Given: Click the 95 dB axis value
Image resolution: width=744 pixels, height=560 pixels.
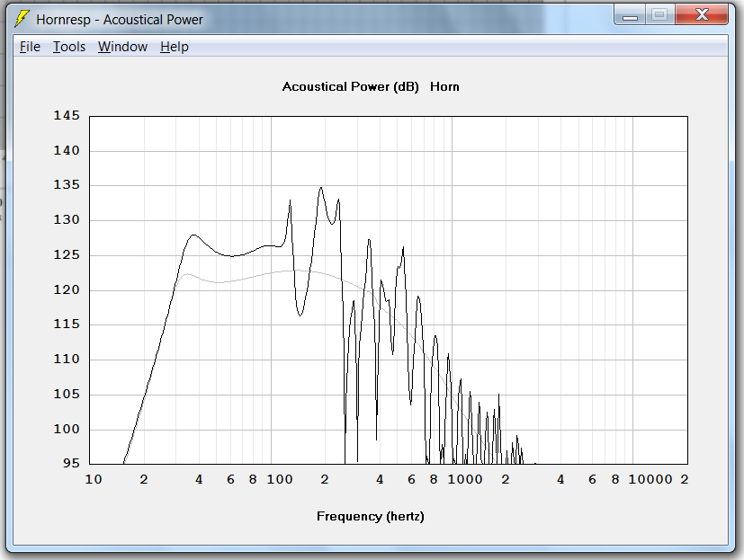Looking at the screenshot, I should [x=71, y=463].
